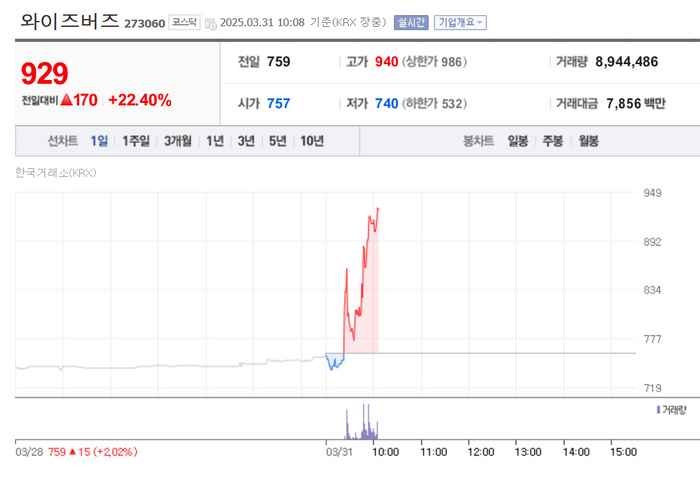700x480 pixels.
Task: Click the 949 price axis label
Action: point(652,193)
